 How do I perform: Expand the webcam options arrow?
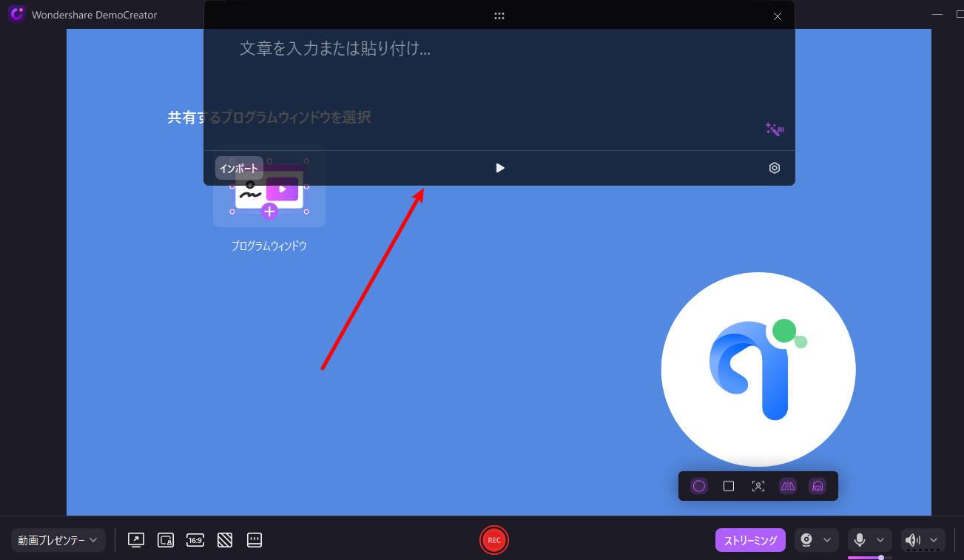point(827,540)
